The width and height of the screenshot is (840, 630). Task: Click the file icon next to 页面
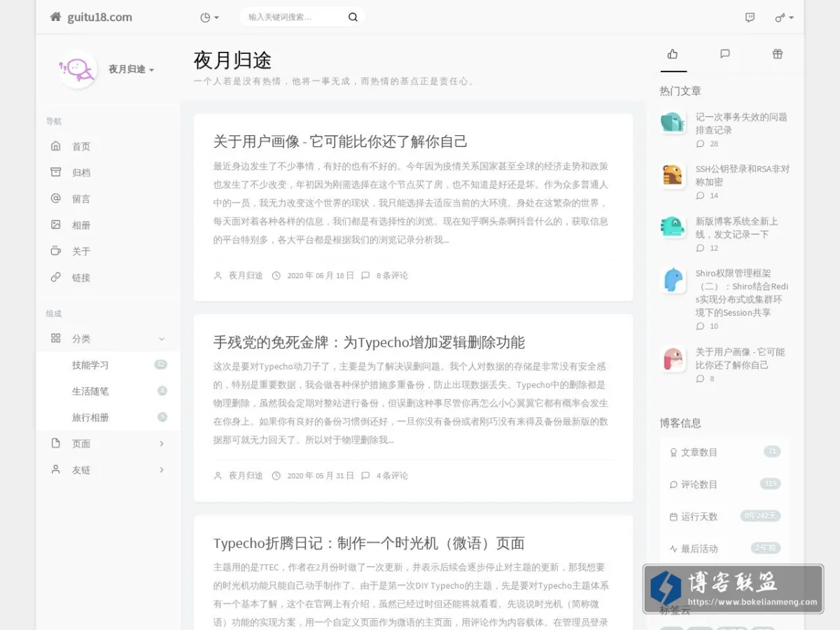point(56,443)
